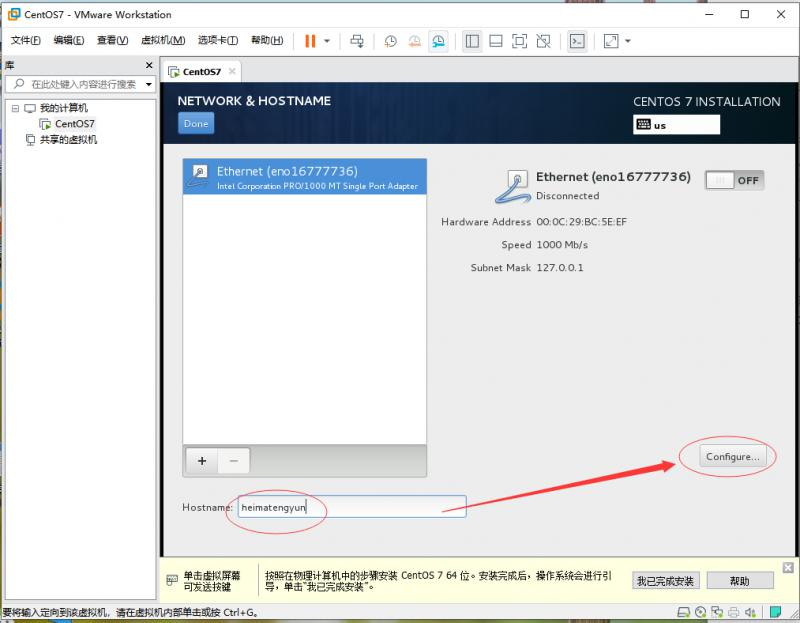Revert to the previous snapshot icon
This screenshot has width=800, height=623.
point(414,41)
